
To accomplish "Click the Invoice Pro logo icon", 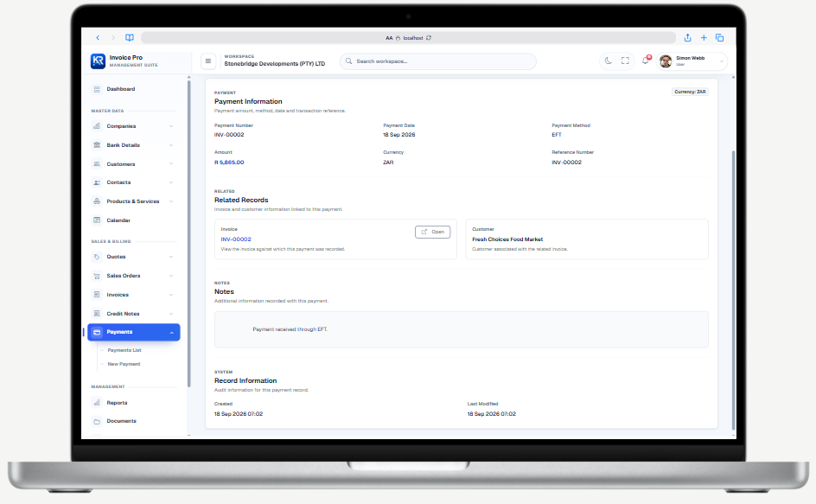I will coord(98,61).
